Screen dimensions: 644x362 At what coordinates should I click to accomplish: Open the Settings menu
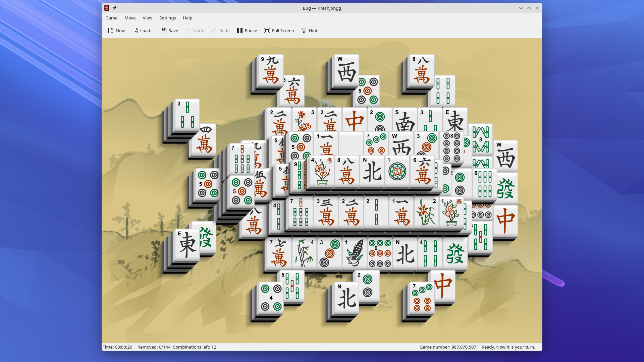[x=167, y=18]
